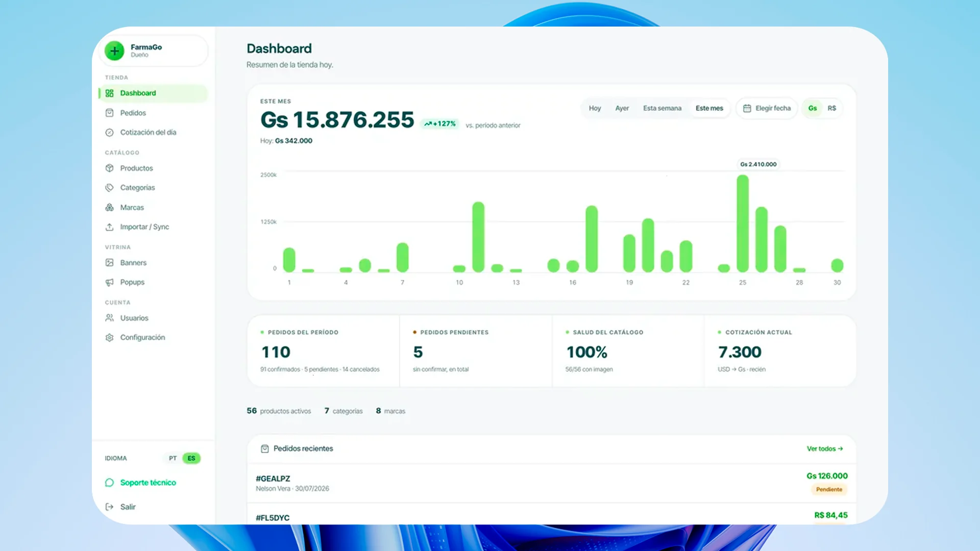The image size is (980, 551).
Task: Click the Configuración gear icon
Action: pyautogui.click(x=109, y=337)
